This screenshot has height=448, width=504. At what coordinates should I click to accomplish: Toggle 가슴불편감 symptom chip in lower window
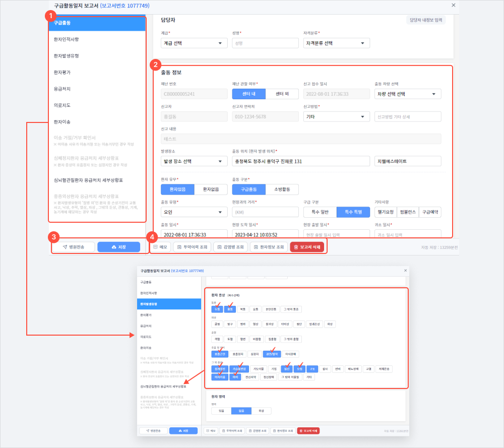(x=239, y=369)
